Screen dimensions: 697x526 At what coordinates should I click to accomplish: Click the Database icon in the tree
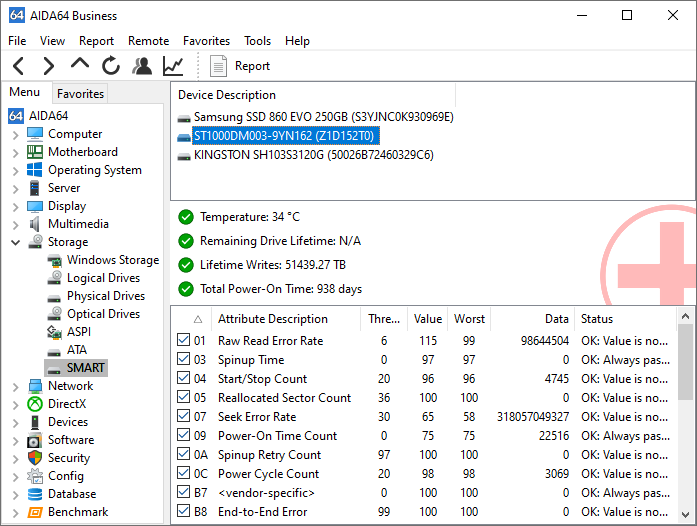35,494
